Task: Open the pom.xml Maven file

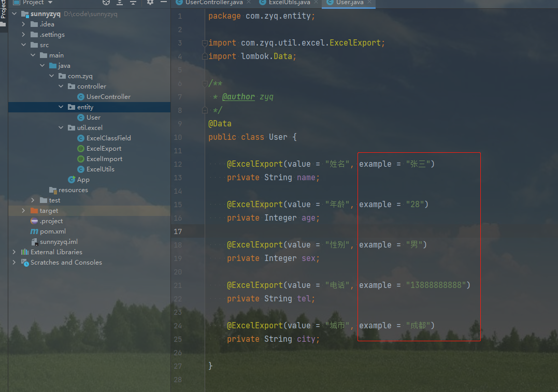Action: (x=52, y=231)
